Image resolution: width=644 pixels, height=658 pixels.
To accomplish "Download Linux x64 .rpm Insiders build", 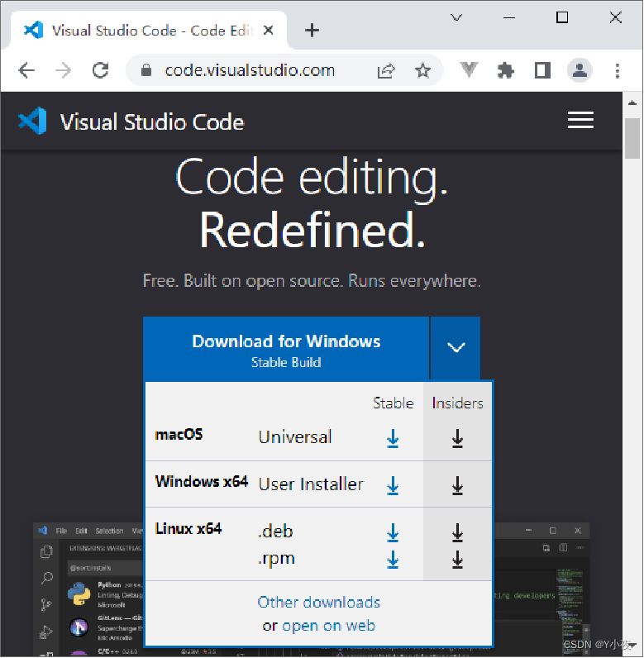I will (457, 560).
